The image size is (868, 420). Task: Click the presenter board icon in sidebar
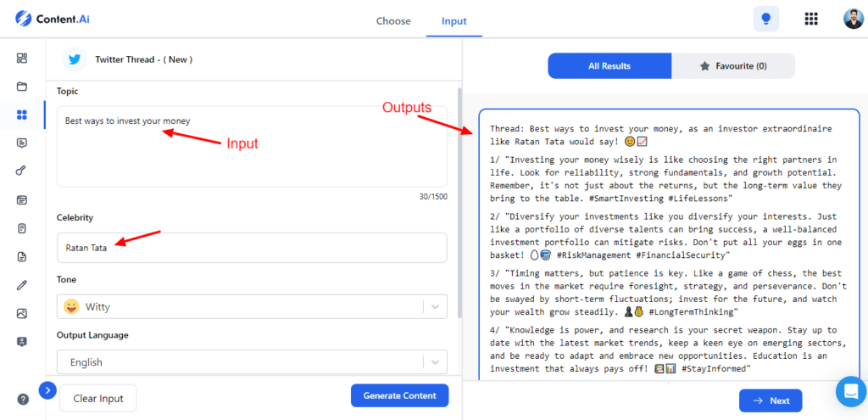pyautogui.click(x=21, y=341)
